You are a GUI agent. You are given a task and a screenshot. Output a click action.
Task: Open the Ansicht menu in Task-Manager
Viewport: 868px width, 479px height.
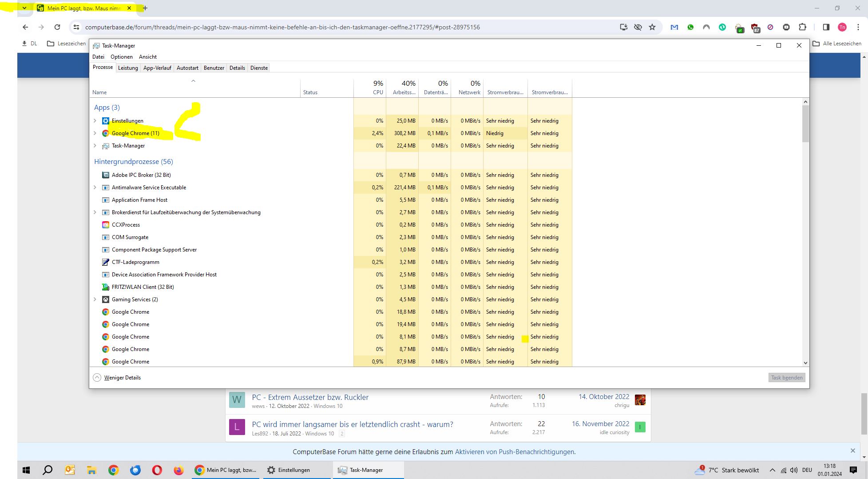(148, 57)
